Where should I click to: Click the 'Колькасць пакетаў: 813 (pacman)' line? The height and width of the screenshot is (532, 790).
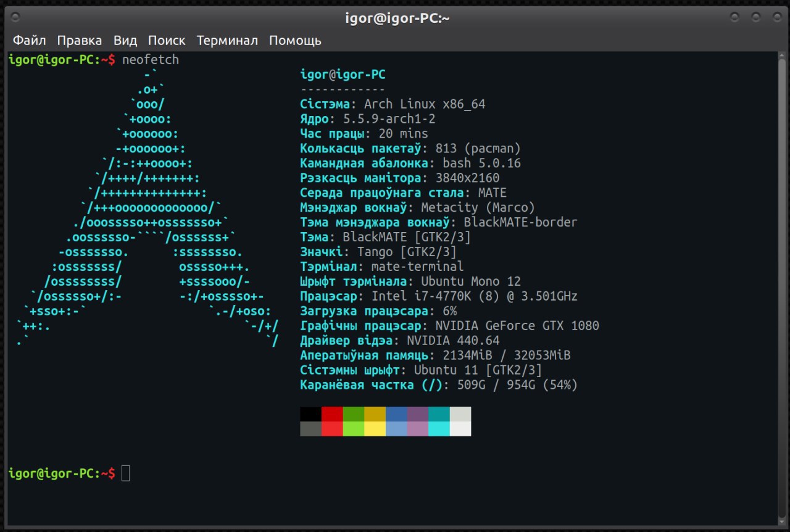(x=410, y=149)
